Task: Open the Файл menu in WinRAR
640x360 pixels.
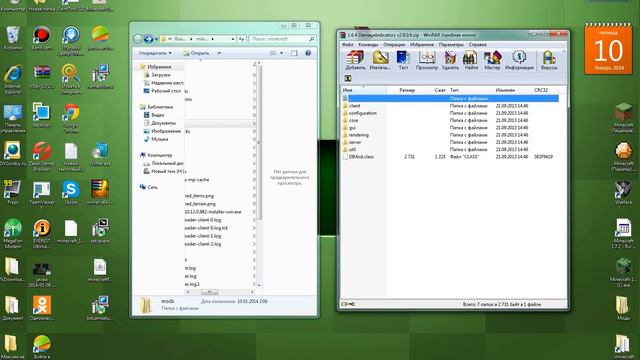Action: (347, 44)
